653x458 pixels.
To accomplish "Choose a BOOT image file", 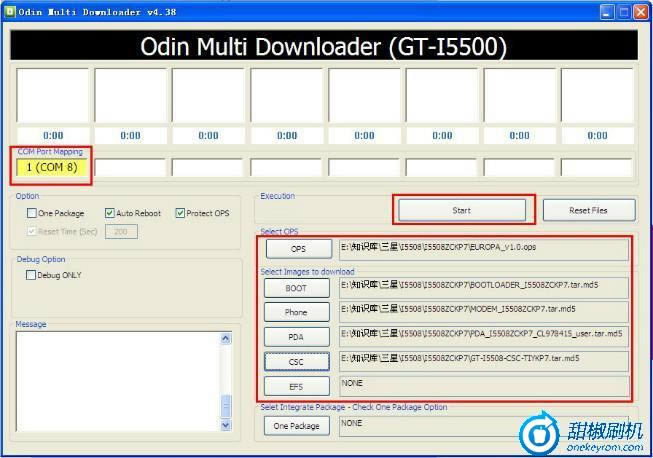I will (x=297, y=288).
